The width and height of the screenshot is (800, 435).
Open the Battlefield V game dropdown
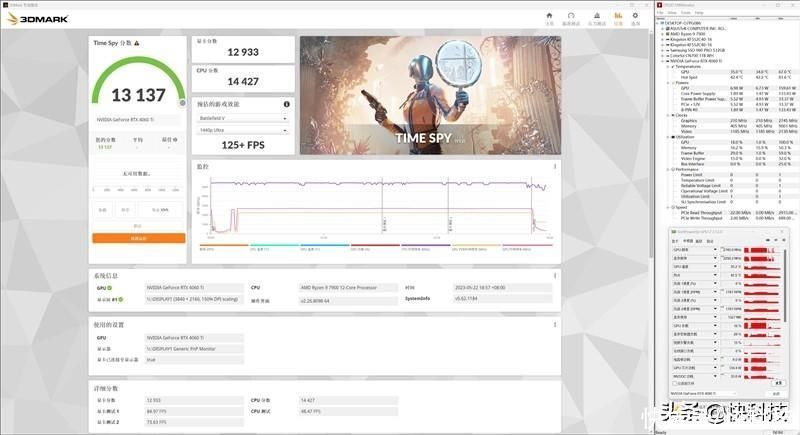pyautogui.click(x=243, y=118)
